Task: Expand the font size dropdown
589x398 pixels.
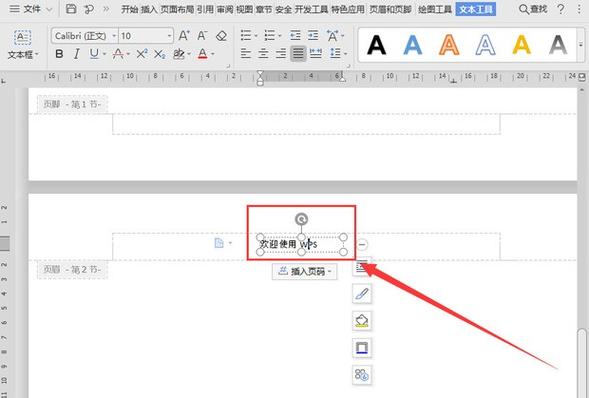Action: tap(169, 36)
